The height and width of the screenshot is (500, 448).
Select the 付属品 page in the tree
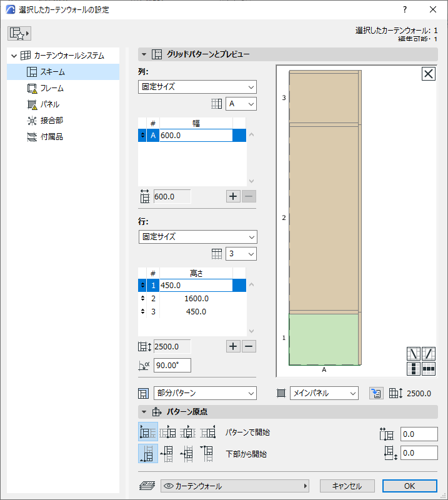click(63, 137)
